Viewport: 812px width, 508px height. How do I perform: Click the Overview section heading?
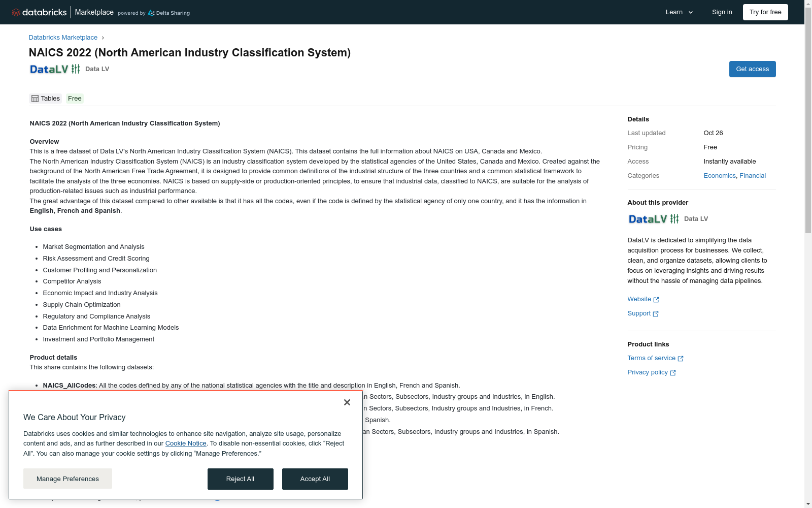pyautogui.click(x=44, y=142)
